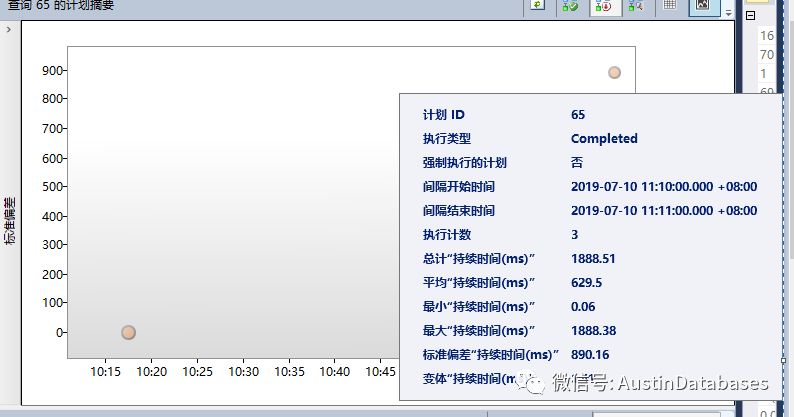
Task: Click the 执行计数 label in the tooltip
Action: (447, 235)
